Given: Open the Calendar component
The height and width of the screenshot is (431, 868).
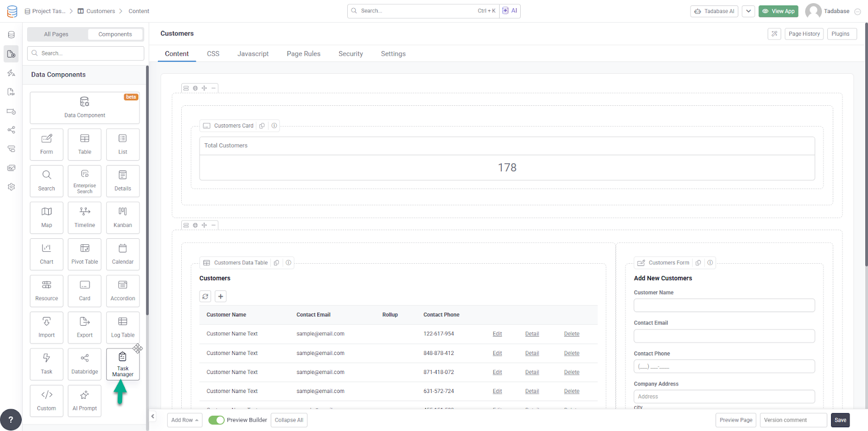Looking at the screenshot, I should click(123, 254).
